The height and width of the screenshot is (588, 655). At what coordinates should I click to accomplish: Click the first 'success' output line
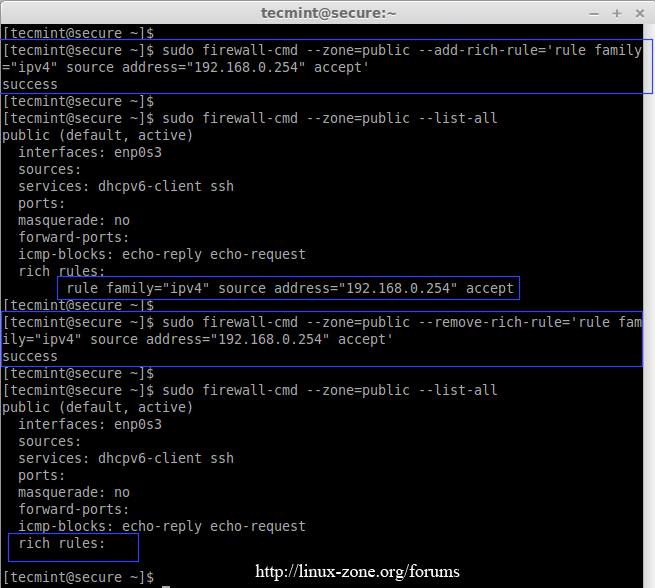(x=30, y=85)
